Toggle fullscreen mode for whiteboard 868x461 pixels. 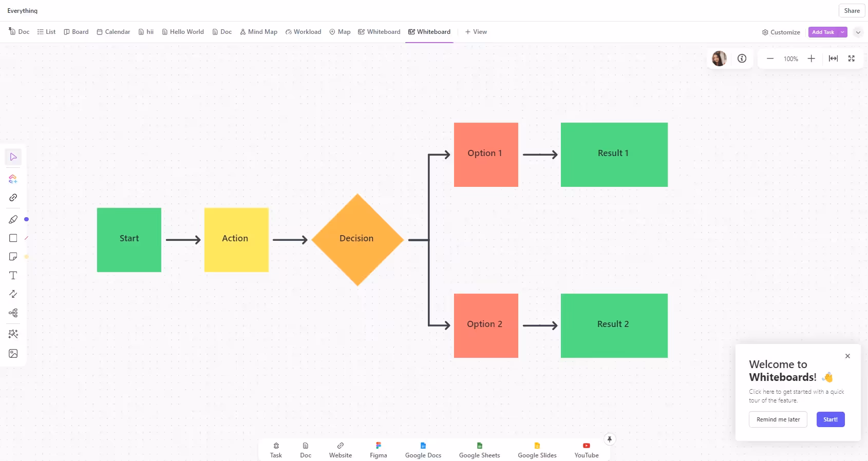tap(852, 59)
